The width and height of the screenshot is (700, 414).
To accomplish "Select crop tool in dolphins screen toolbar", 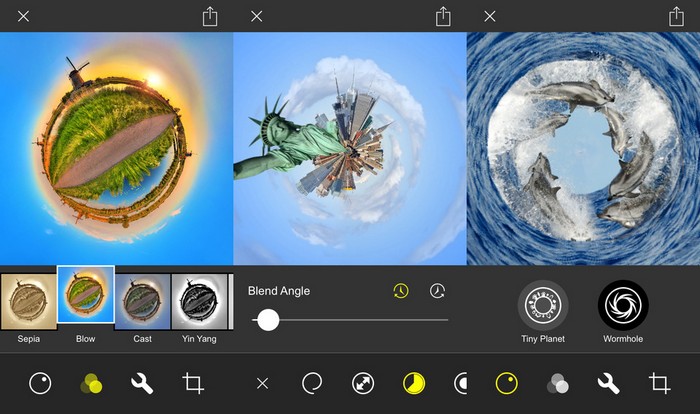I will (x=660, y=383).
